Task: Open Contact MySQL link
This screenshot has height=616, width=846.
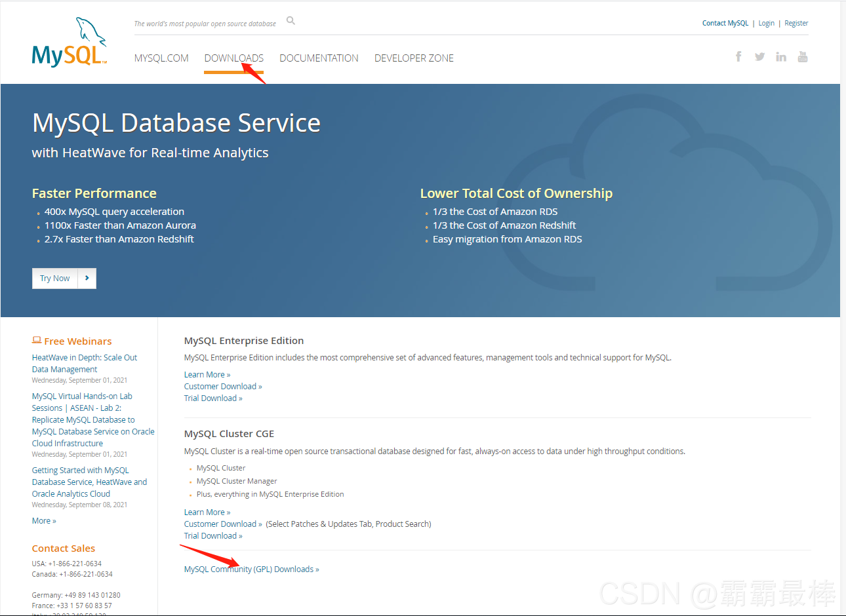Action: coord(725,23)
